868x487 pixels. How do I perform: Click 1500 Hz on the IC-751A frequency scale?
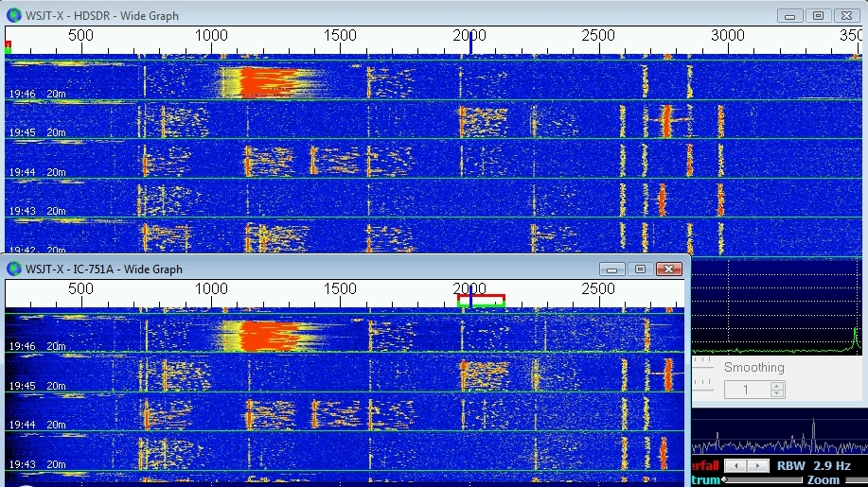point(341,288)
